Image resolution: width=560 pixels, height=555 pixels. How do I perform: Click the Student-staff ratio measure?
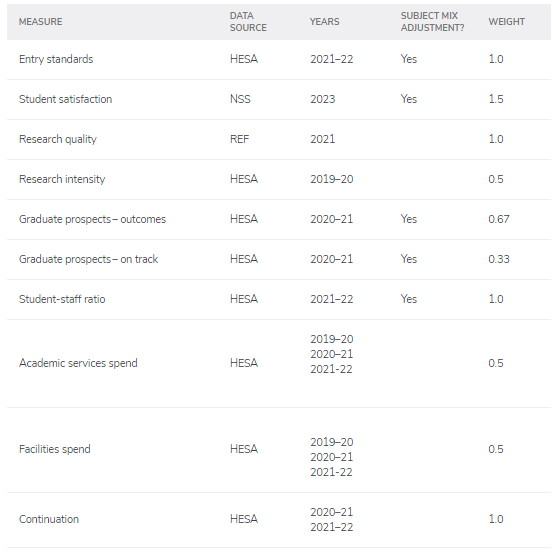tap(62, 299)
